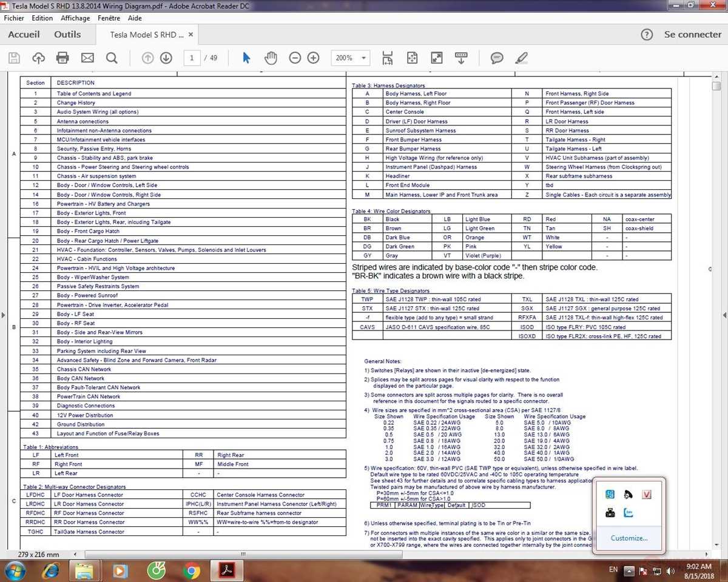Click the blue square tray icon
The height and width of the screenshot is (582, 728).
tap(610, 495)
